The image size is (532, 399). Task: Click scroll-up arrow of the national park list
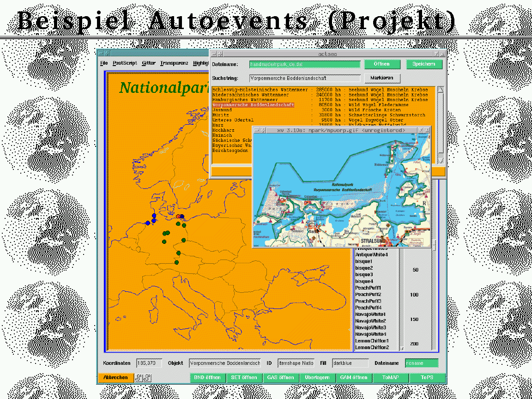pos(441,90)
